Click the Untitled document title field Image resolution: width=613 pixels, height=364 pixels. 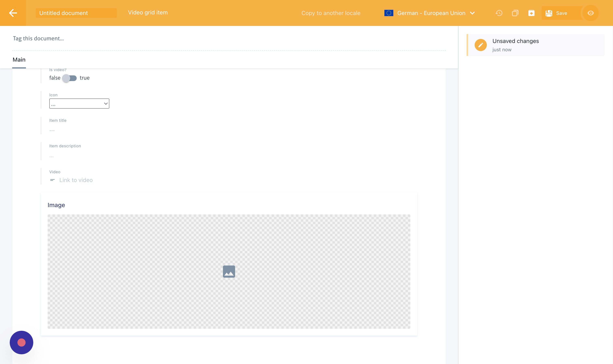pos(76,13)
